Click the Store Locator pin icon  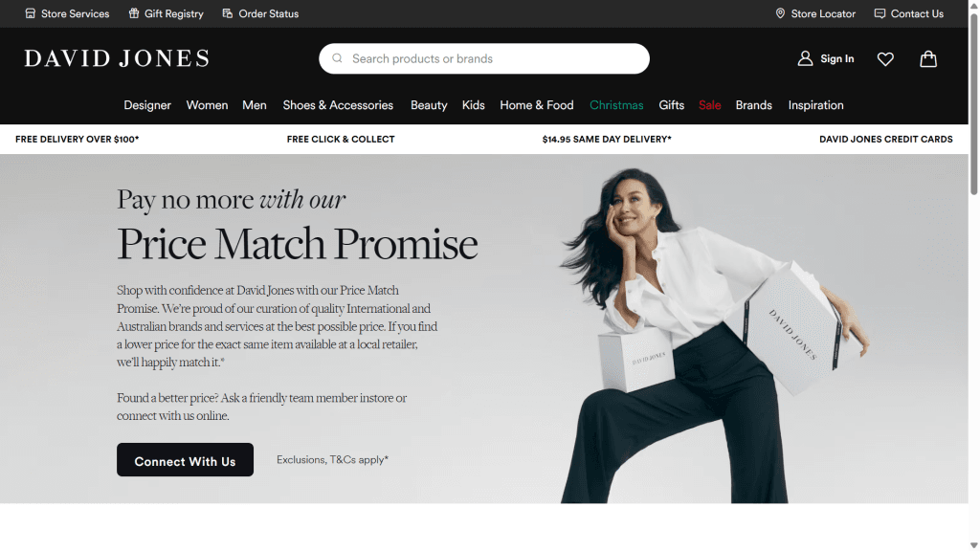780,13
